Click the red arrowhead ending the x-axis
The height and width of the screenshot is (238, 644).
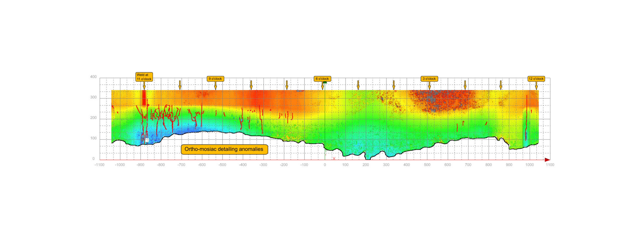[547, 160]
